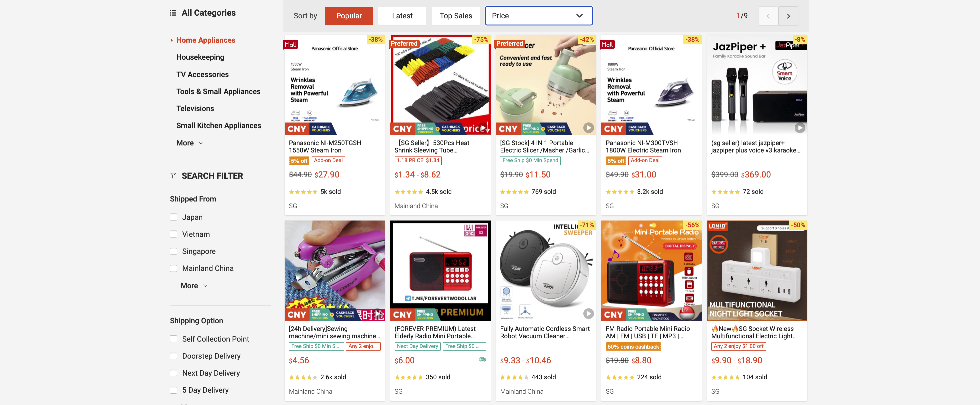980x405 pixels.
Task: Click the All Categories list icon
Action: point(173,13)
